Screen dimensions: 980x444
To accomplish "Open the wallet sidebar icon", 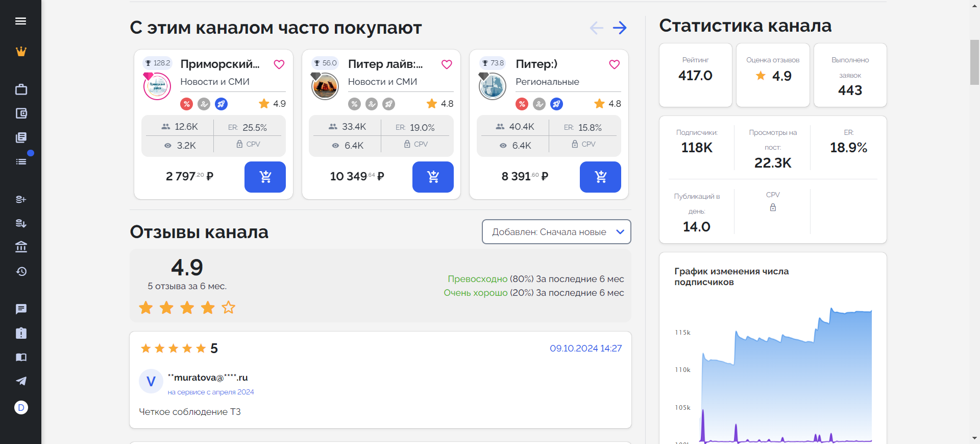I will click(21, 113).
